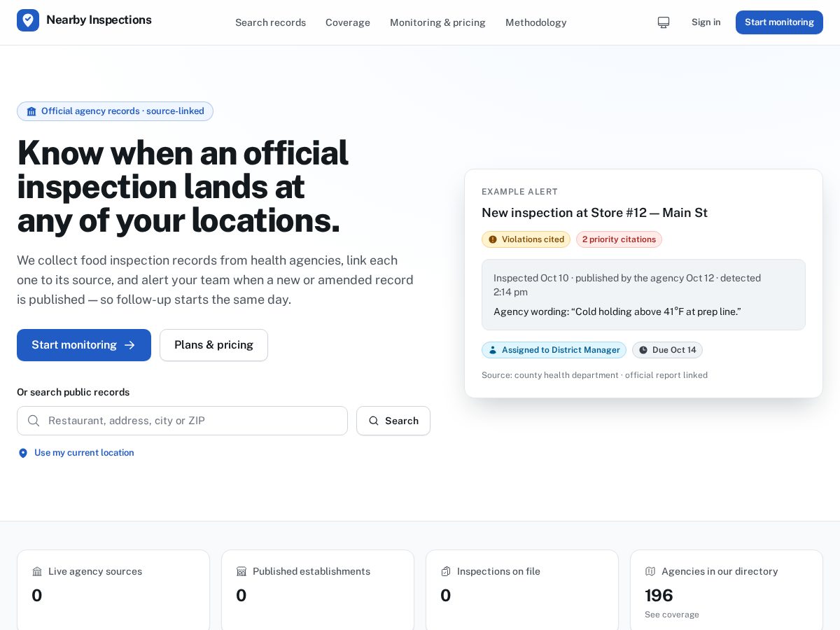Viewport: 840px width, 630px height.
Task: Click the Agency wording quote text
Action: coord(617,311)
